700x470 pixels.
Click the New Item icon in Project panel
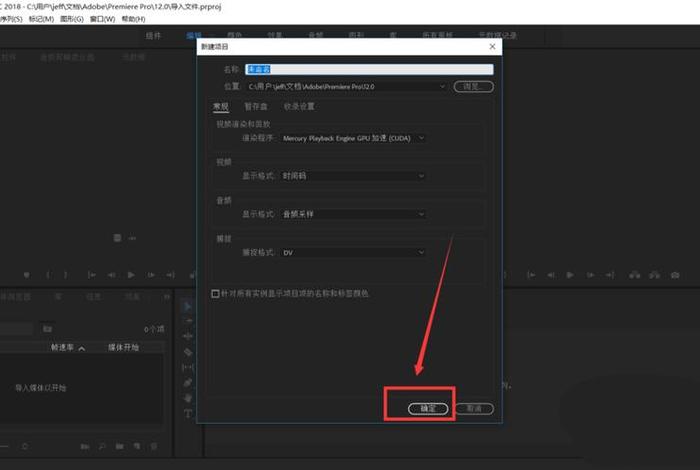pos(137,446)
